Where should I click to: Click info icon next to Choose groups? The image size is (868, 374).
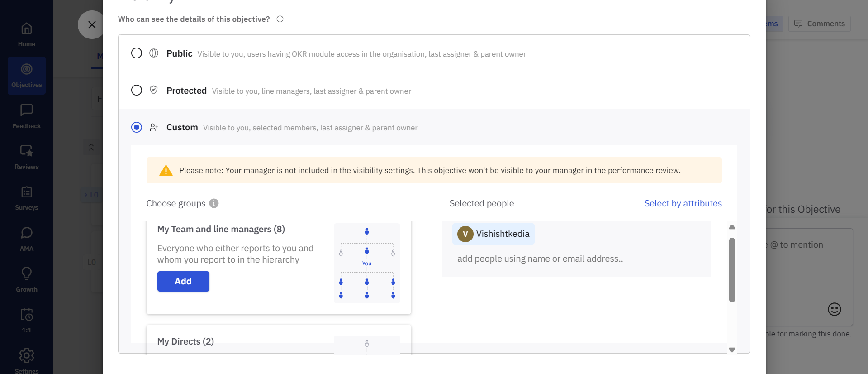[214, 203]
